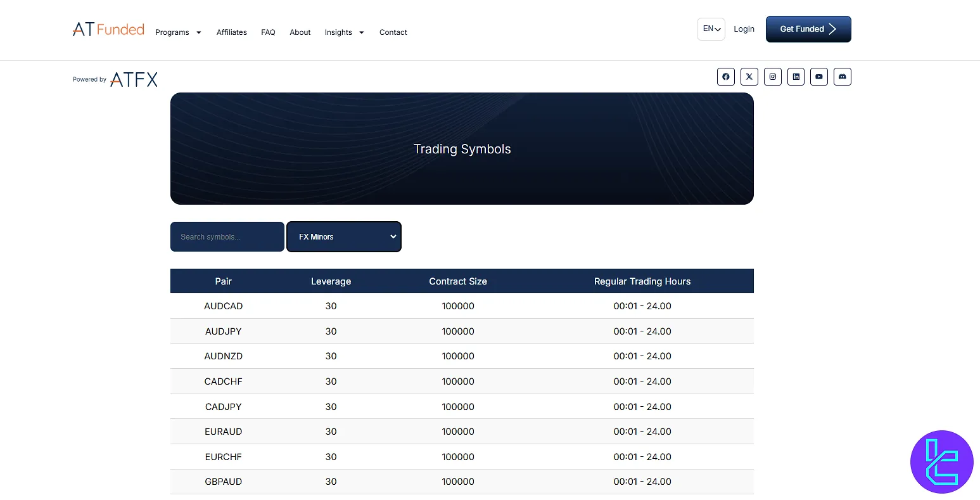This screenshot has width=980, height=500.
Task: Select the AUDNZD pair cell
Action: point(224,356)
